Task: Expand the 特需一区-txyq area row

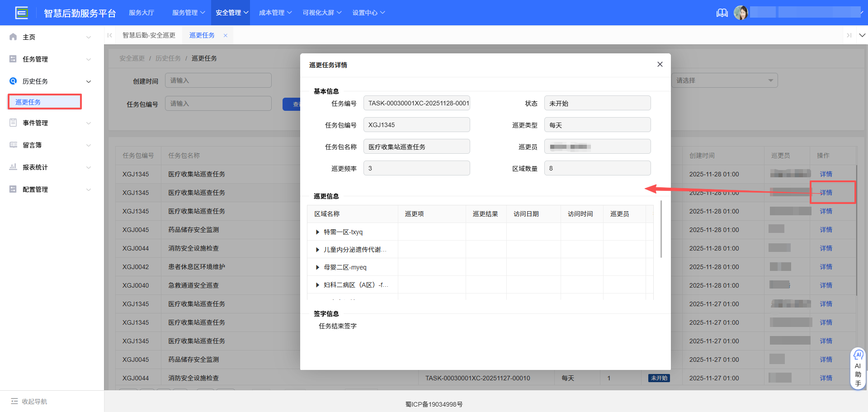Action: (x=317, y=232)
